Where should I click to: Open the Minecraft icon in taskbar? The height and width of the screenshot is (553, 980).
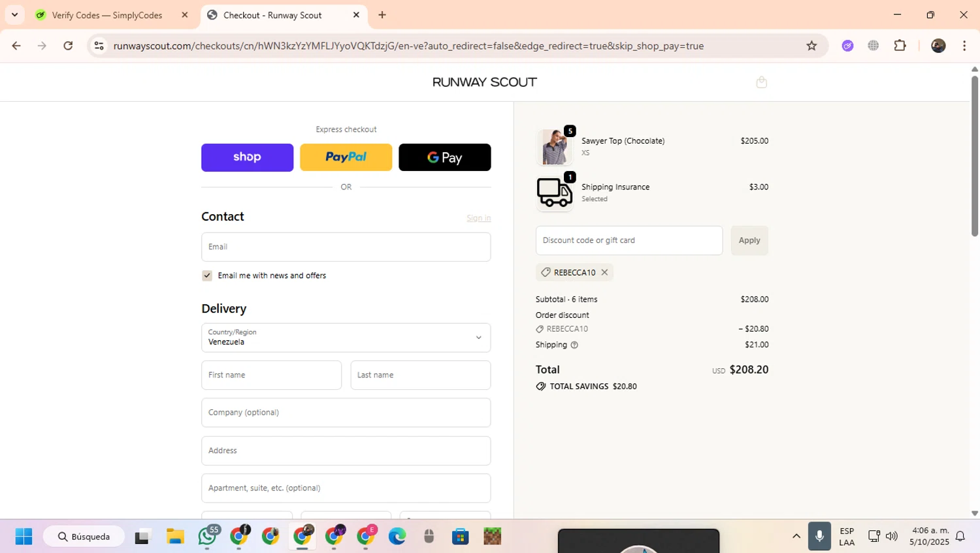click(493, 537)
